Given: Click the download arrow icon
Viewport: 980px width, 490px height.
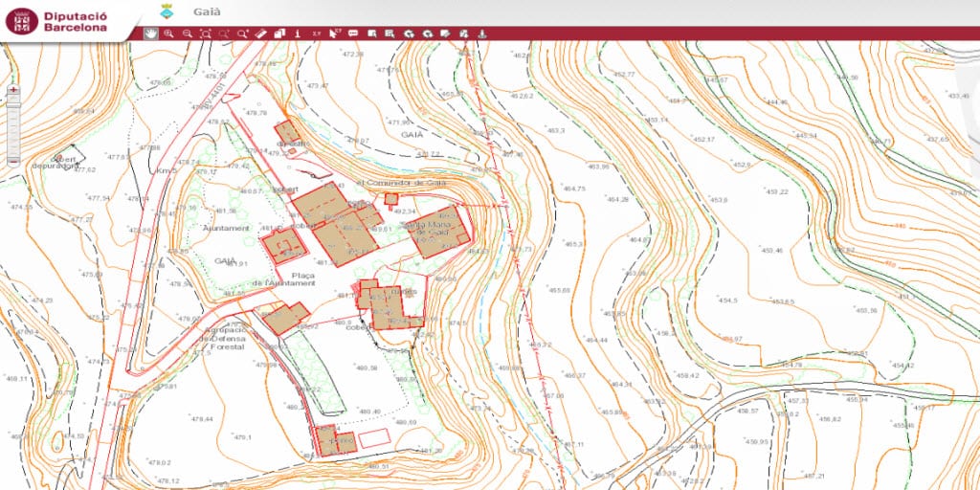Looking at the screenshot, I should click(482, 33).
